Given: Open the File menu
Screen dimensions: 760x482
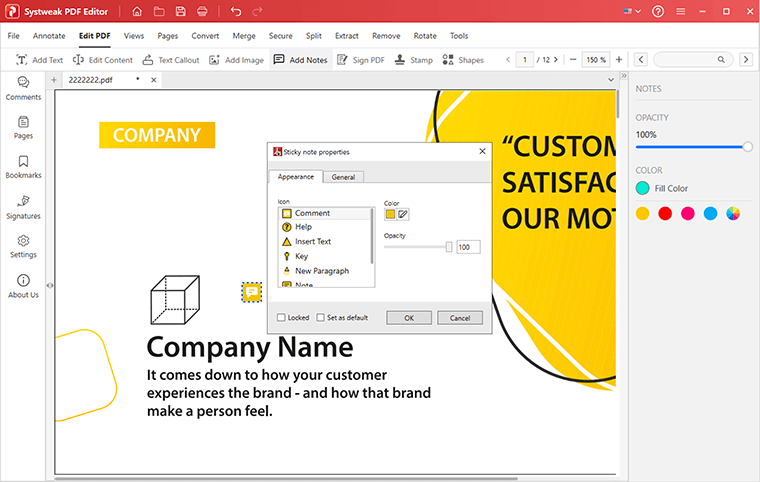Looking at the screenshot, I should [14, 36].
